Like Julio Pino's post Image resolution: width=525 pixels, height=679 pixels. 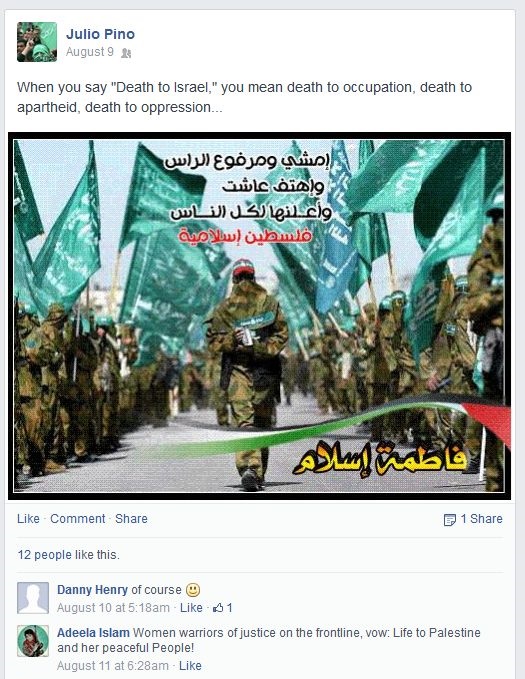28,518
